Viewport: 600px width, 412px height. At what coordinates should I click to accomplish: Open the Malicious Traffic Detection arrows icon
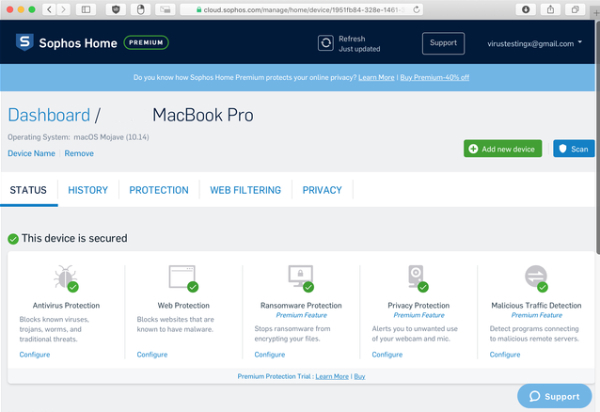[x=536, y=278]
